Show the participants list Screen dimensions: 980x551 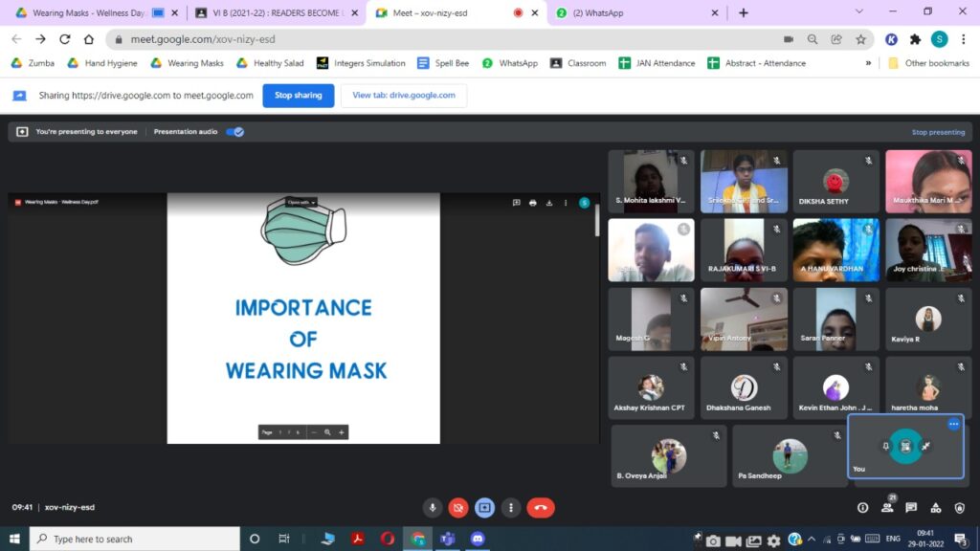click(x=887, y=508)
